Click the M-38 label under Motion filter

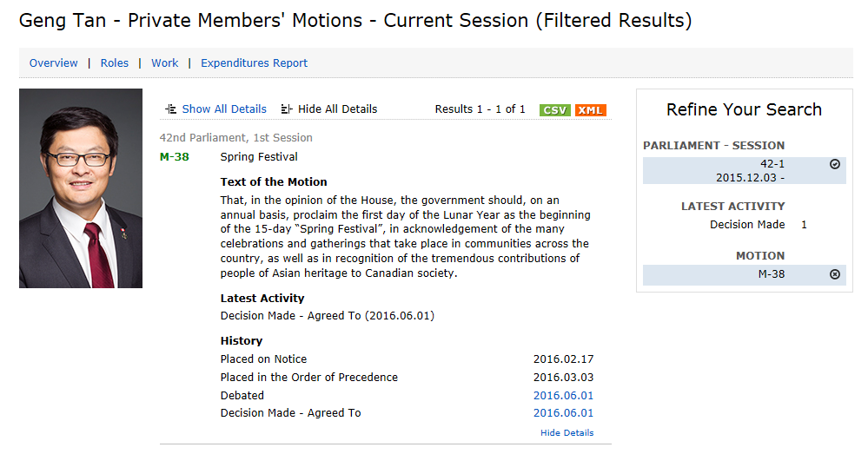point(772,274)
